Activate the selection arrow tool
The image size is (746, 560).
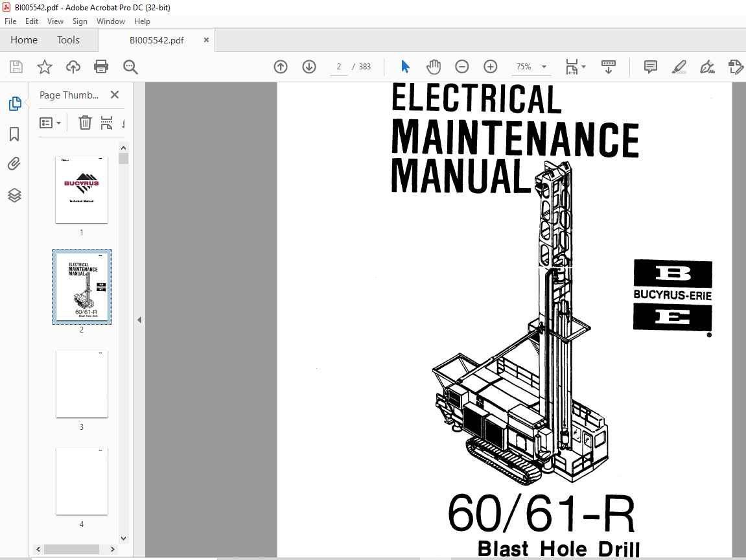point(405,67)
